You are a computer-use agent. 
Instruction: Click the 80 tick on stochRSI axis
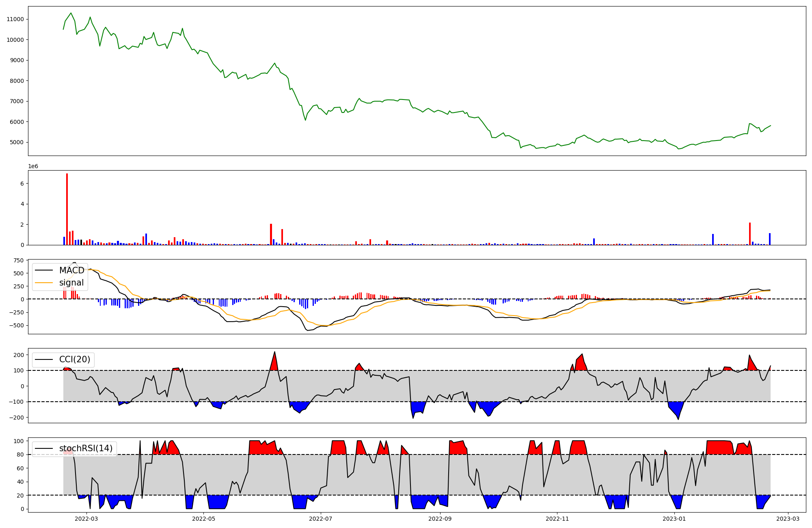click(x=20, y=454)
